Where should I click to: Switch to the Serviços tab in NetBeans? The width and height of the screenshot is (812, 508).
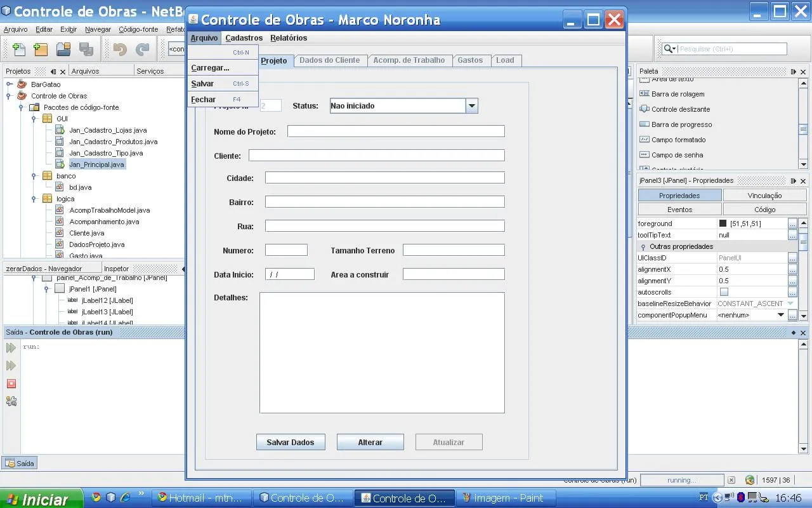point(150,71)
